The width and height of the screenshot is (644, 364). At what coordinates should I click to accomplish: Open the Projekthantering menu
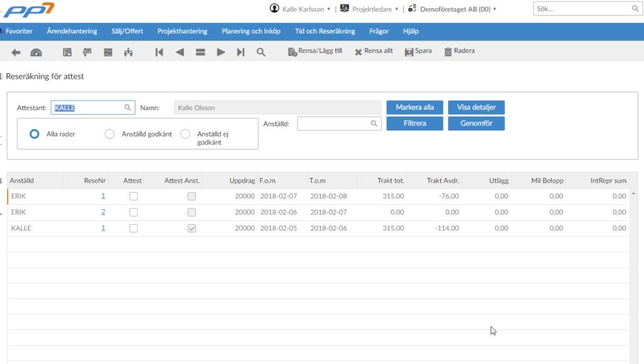coord(182,31)
